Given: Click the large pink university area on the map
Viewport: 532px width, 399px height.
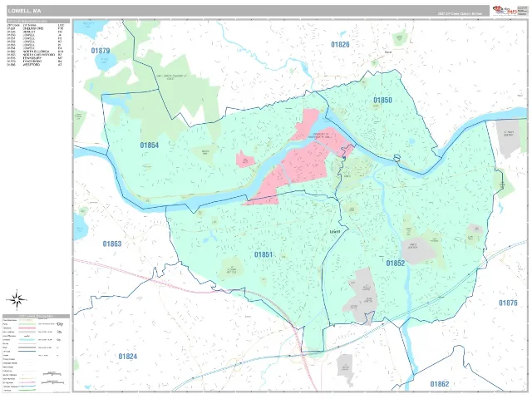Looking at the screenshot, I should 302,163.
